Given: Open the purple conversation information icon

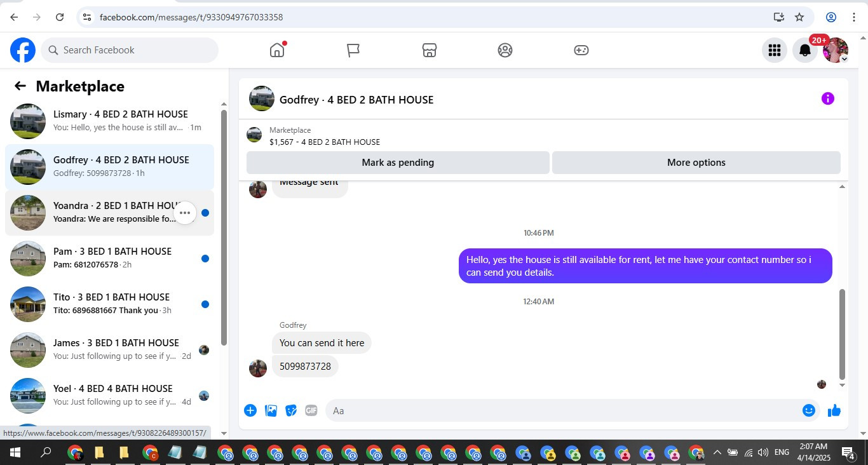Looking at the screenshot, I should [x=827, y=98].
